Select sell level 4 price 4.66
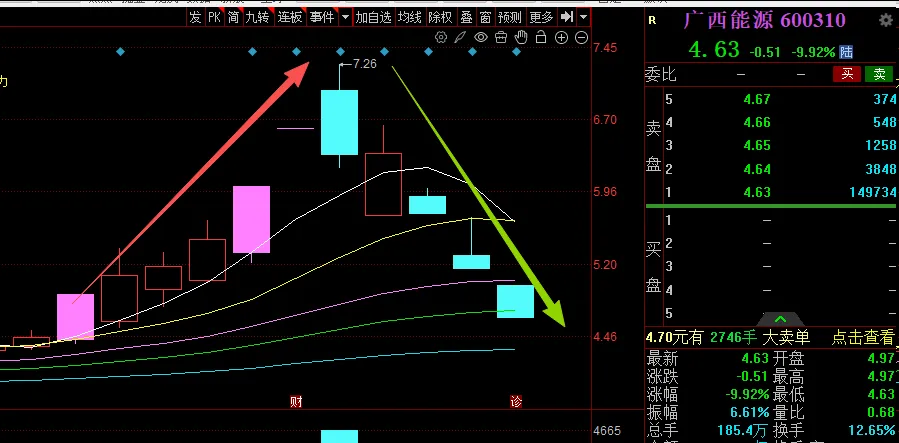 point(757,123)
